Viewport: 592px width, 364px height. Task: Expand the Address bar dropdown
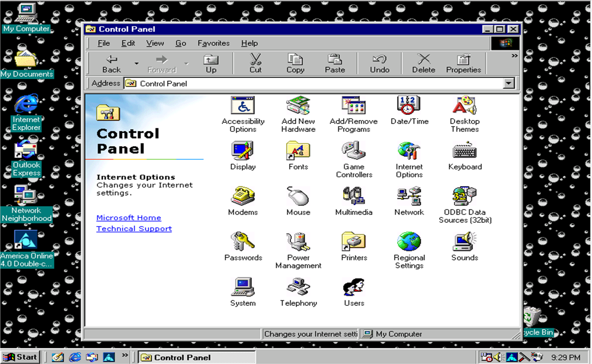coord(509,84)
